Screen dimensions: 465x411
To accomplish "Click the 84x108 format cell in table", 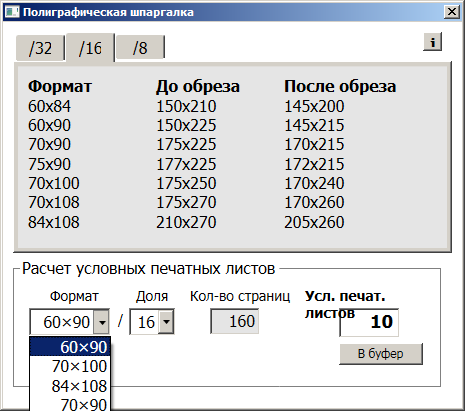I will [54, 222].
